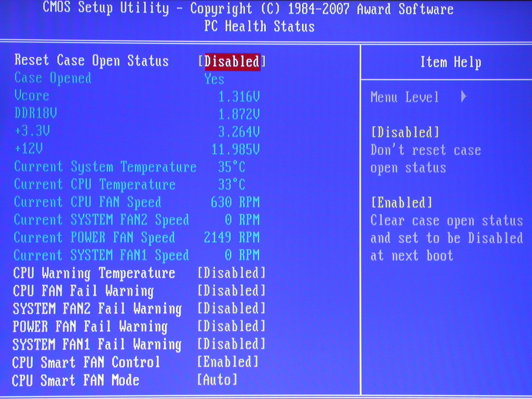Click the SYSTEM FAN1 0 RPM value
The image size is (532, 399).
(x=242, y=256)
